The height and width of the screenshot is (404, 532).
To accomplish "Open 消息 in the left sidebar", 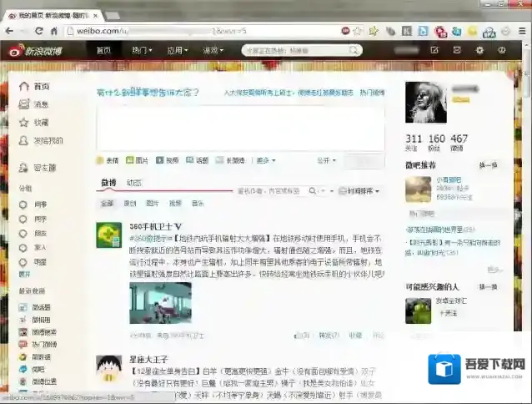I will (33, 104).
